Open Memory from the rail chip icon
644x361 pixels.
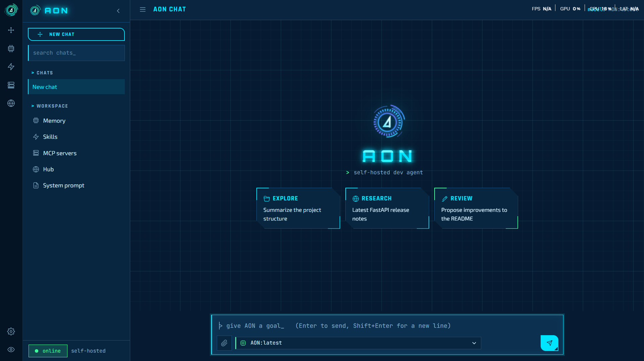point(11,49)
